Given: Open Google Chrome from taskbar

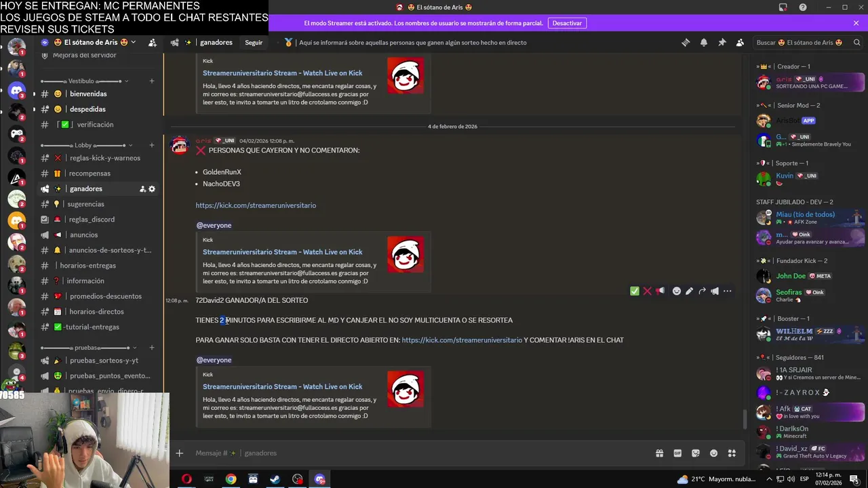Looking at the screenshot, I should point(231,479).
